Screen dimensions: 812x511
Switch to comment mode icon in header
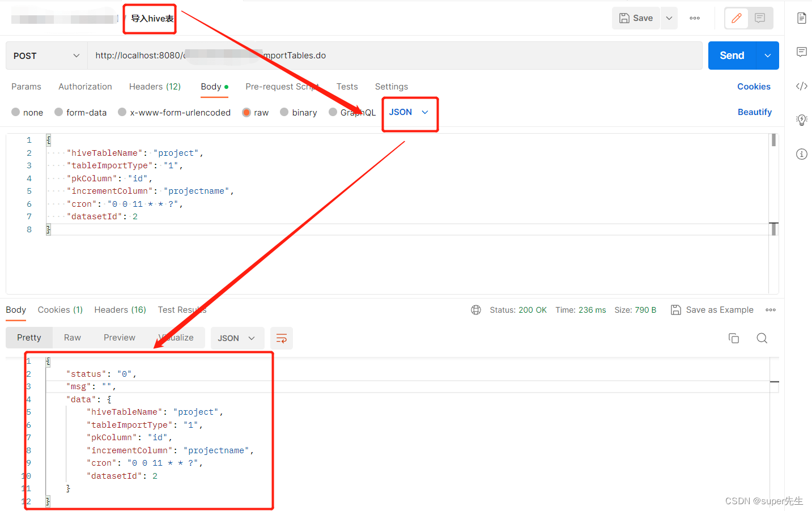(x=760, y=18)
